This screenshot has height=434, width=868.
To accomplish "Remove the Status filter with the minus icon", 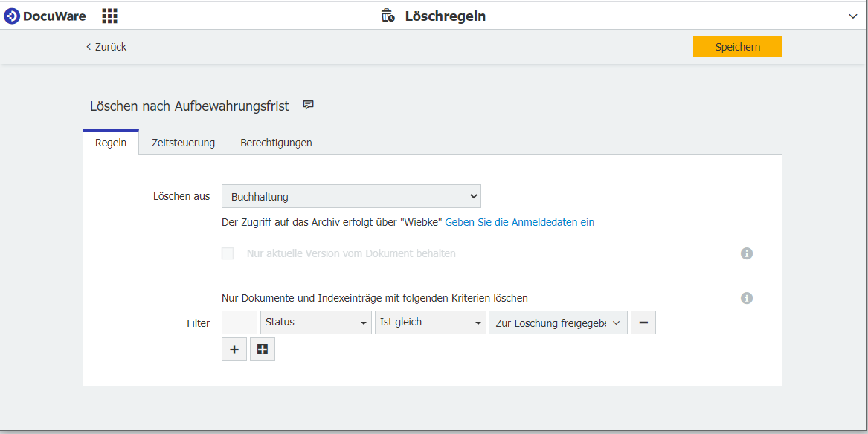I will click(x=643, y=322).
